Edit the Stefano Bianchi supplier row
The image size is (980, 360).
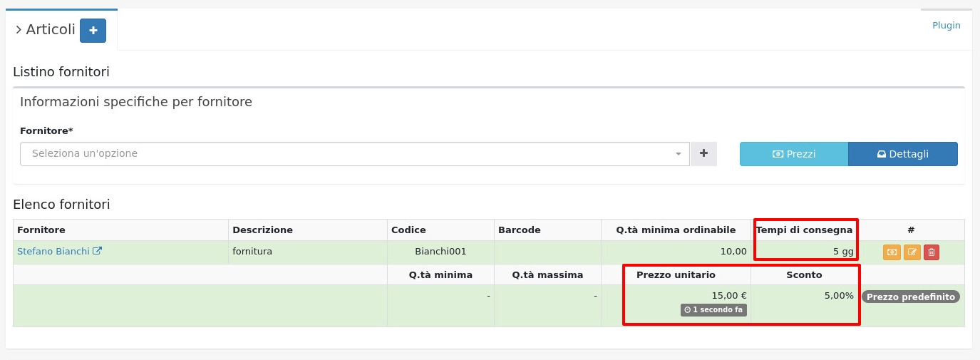[912, 252]
